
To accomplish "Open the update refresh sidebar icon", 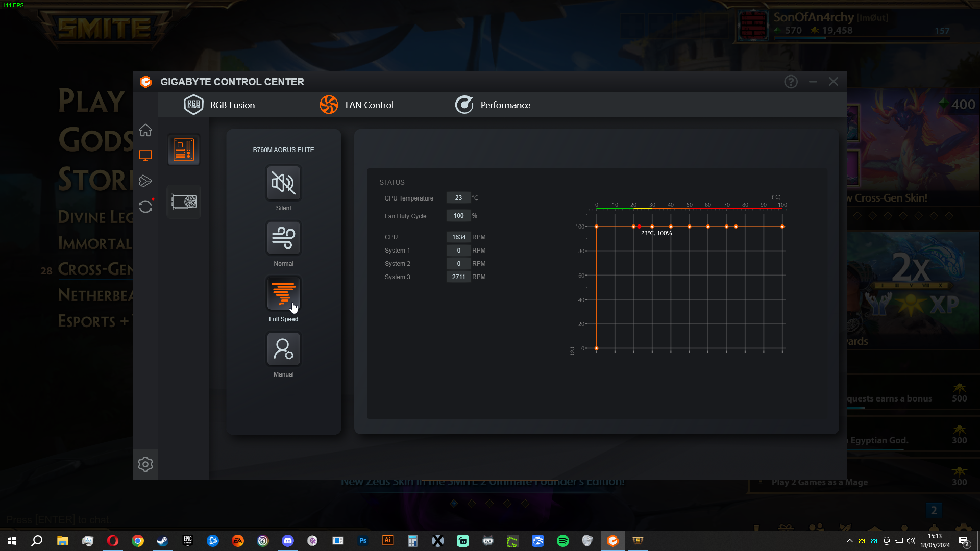I will pos(145,206).
